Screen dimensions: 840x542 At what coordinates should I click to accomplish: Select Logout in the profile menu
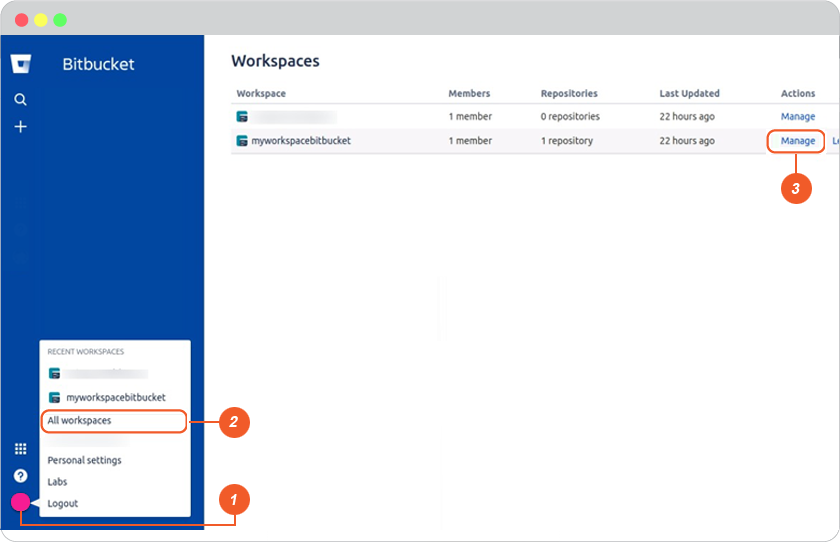tap(62, 503)
